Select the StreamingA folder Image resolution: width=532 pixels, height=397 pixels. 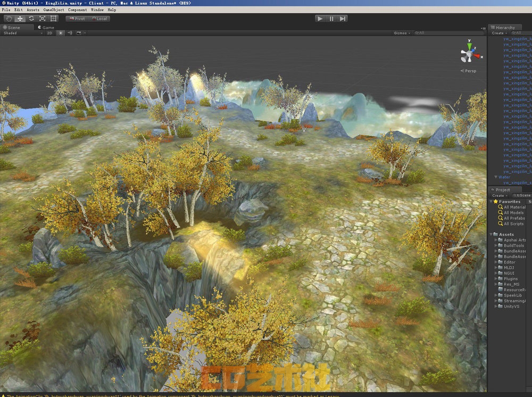pyautogui.click(x=514, y=301)
